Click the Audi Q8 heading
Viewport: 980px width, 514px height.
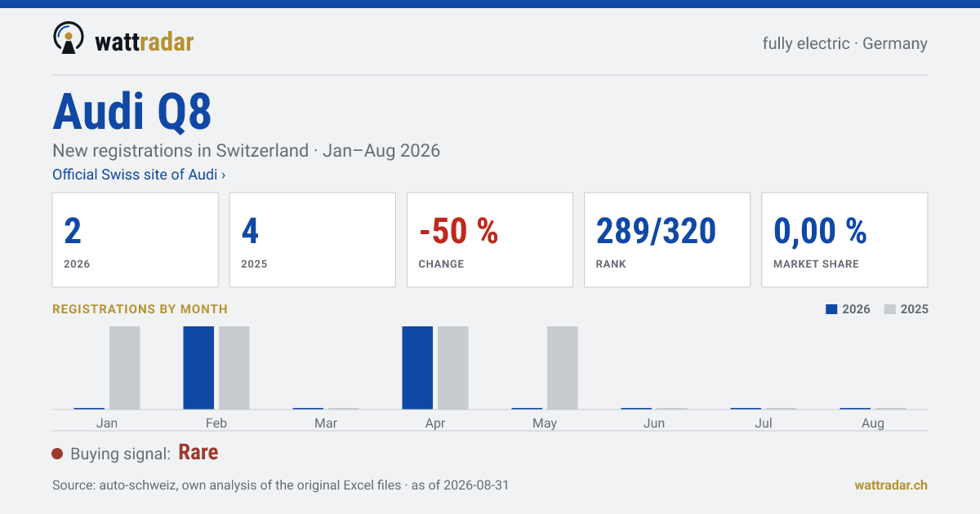coord(132,112)
